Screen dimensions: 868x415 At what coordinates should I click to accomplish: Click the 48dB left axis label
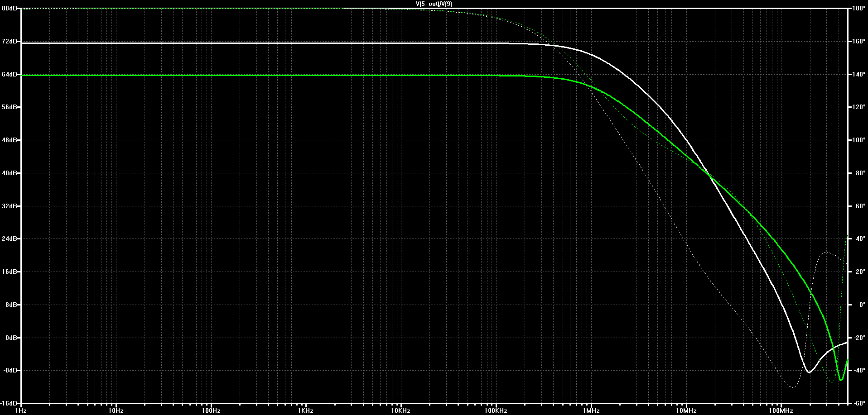tap(9, 140)
